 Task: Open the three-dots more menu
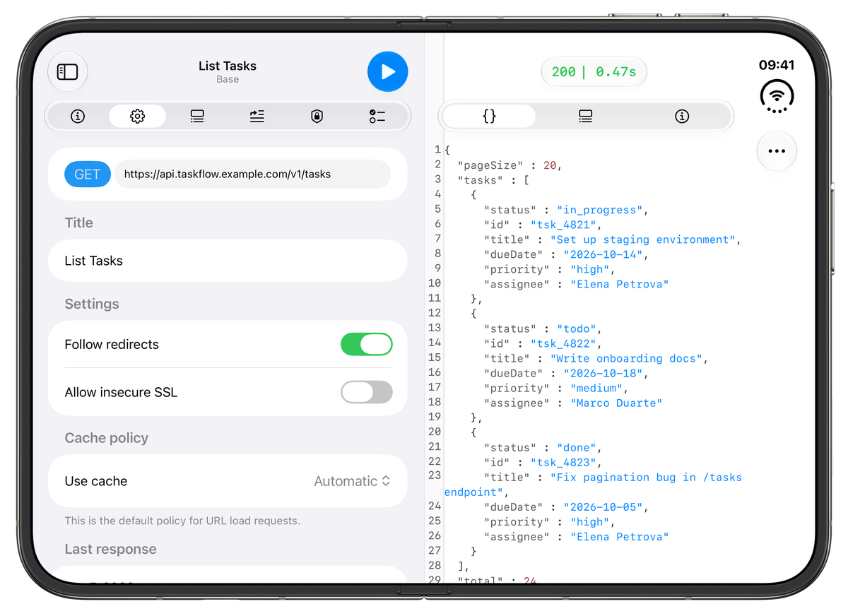[777, 150]
